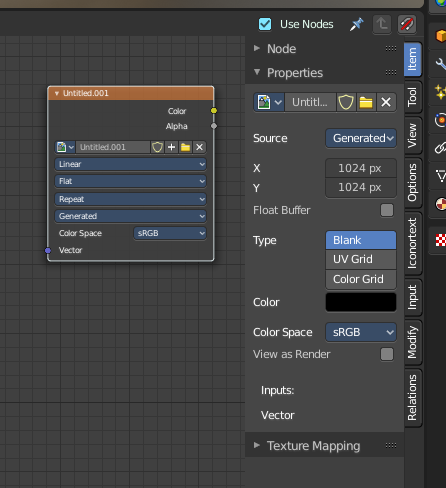Select the UV Grid type
Screen dimensions: 446x488
(x=361, y=259)
